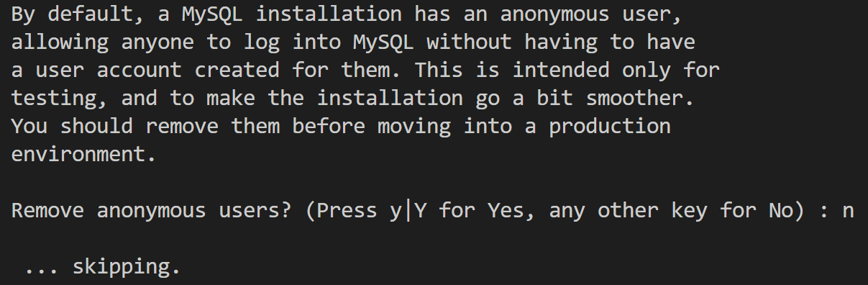
Task: Click the word "Yes," in the prompt
Action: (x=512, y=211)
